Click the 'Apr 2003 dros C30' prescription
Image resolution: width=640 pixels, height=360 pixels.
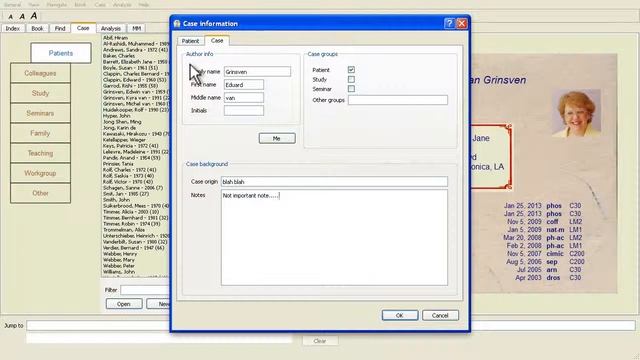coord(548,278)
